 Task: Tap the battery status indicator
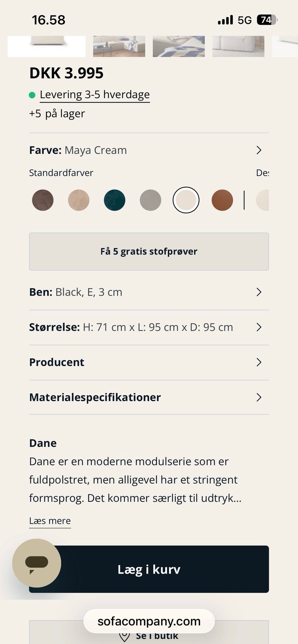(x=267, y=20)
